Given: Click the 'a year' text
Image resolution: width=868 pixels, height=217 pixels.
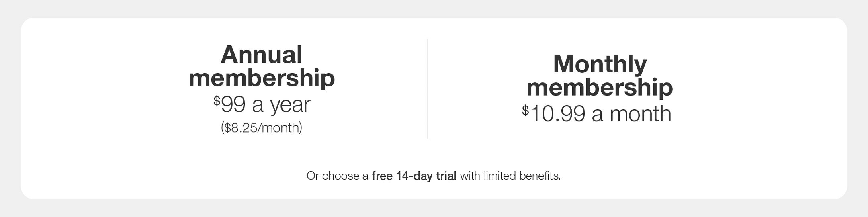Looking at the screenshot, I should click(281, 105).
